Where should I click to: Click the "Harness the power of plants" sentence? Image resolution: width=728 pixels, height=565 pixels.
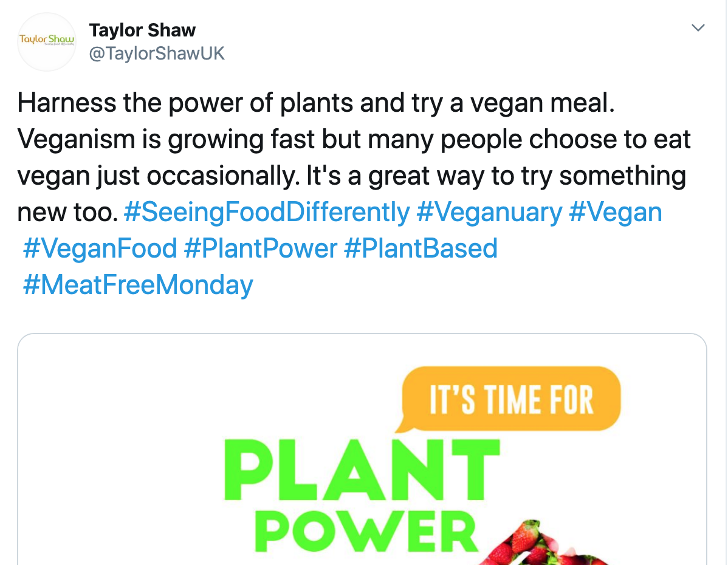tap(316, 103)
